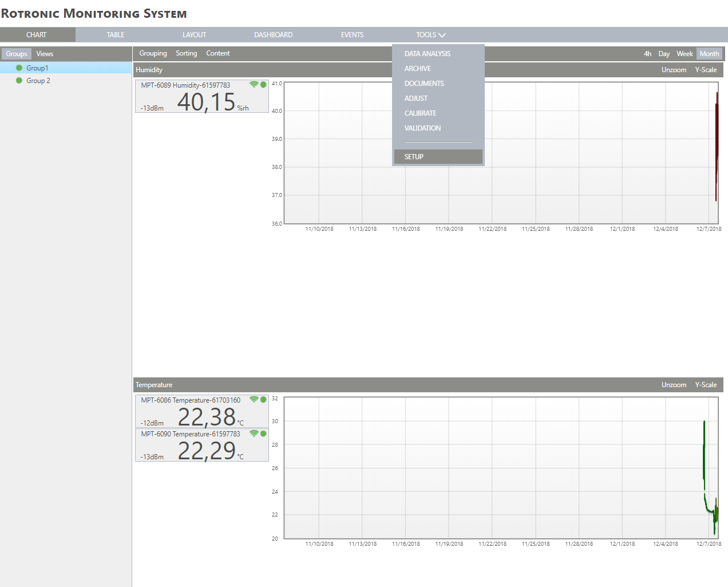Open the Content options

click(217, 53)
